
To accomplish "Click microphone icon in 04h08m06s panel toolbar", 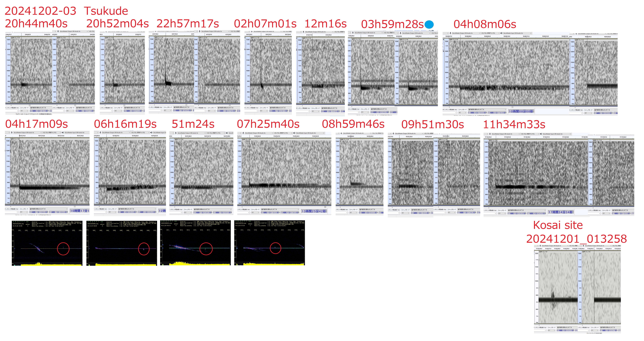I will tap(450, 33).
